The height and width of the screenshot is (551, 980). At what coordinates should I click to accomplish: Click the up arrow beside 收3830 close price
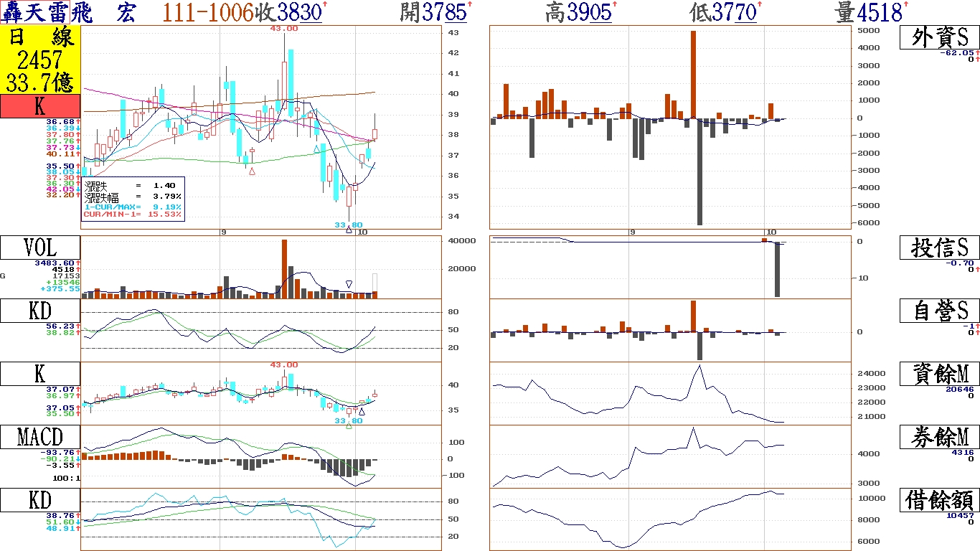pos(324,5)
